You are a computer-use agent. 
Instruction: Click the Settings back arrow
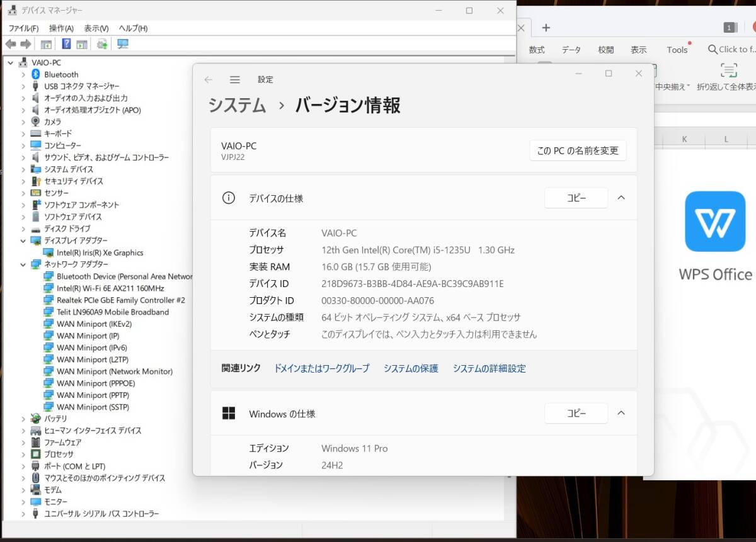click(209, 80)
